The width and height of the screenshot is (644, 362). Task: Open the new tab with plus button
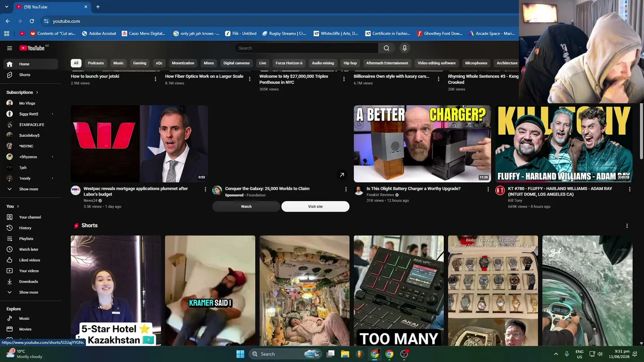[98, 7]
